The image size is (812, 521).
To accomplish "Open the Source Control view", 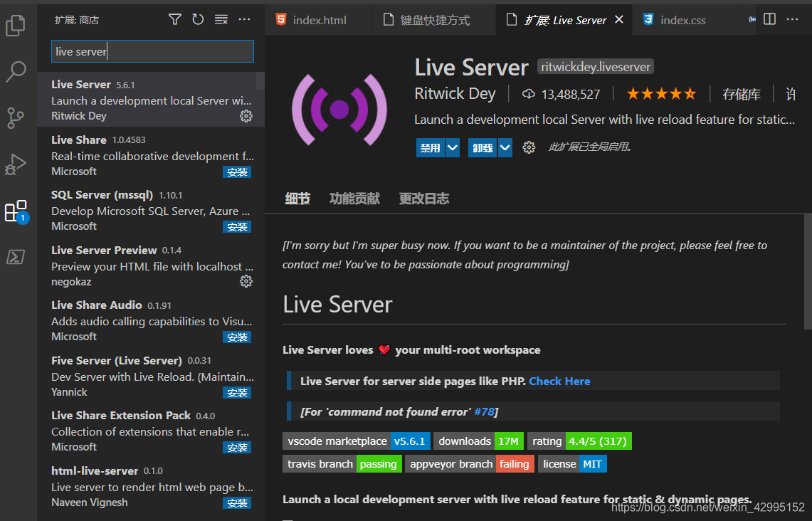I will [x=16, y=118].
